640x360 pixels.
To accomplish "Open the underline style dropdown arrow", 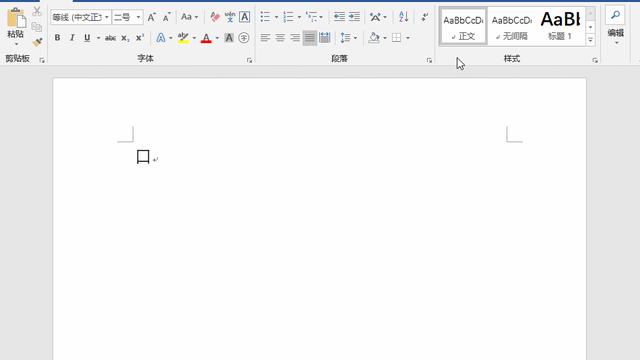I will [x=98, y=38].
